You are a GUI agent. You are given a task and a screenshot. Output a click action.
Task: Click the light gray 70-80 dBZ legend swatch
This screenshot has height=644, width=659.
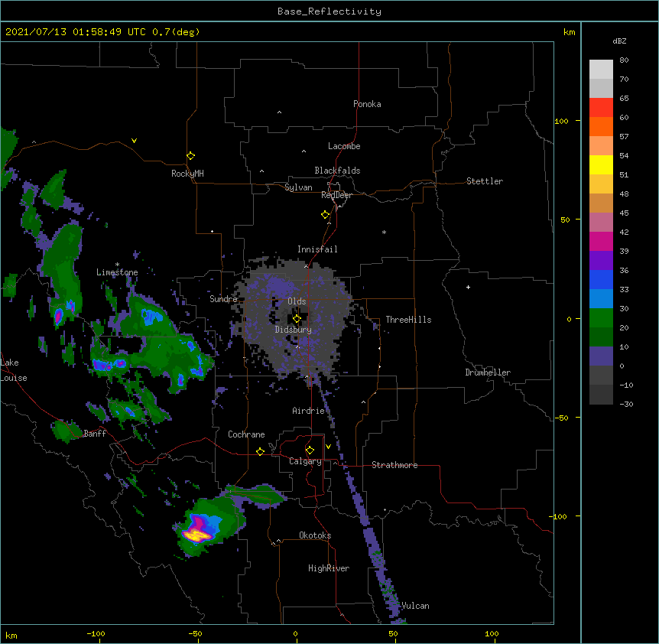tap(601, 70)
